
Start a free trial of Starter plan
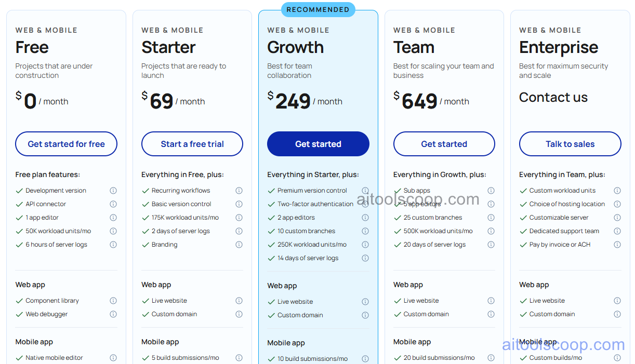pyautogui.click(x=192, y=144)
